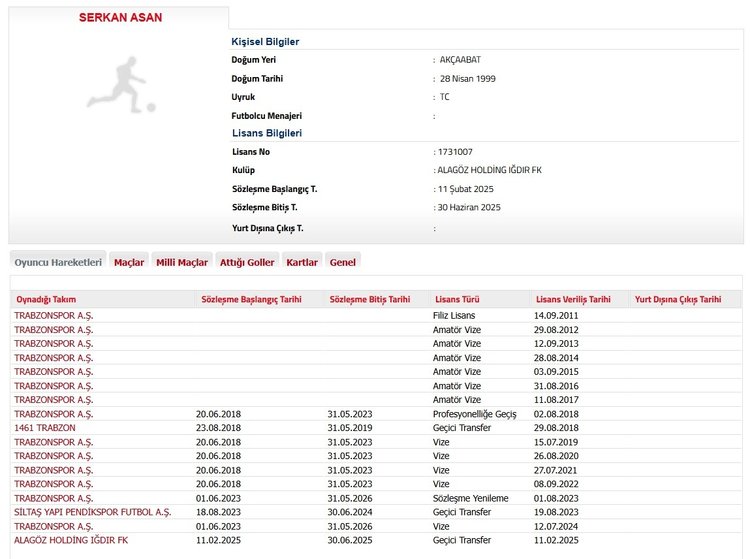The height and width of the screenshot is (559, 750).
Task: Select the Kartlar tab
Action: click(x=302, y=262)
